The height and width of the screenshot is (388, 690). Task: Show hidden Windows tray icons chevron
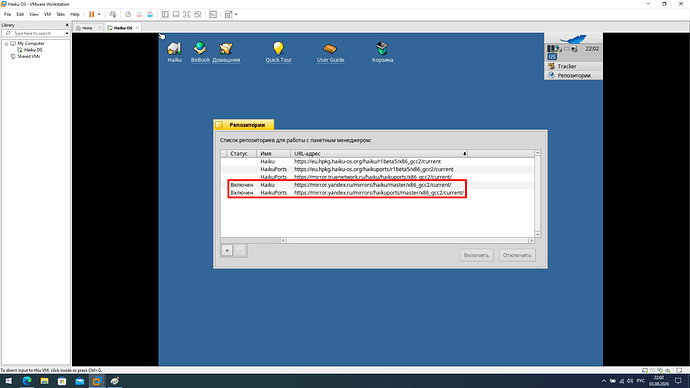pos(604,381)
